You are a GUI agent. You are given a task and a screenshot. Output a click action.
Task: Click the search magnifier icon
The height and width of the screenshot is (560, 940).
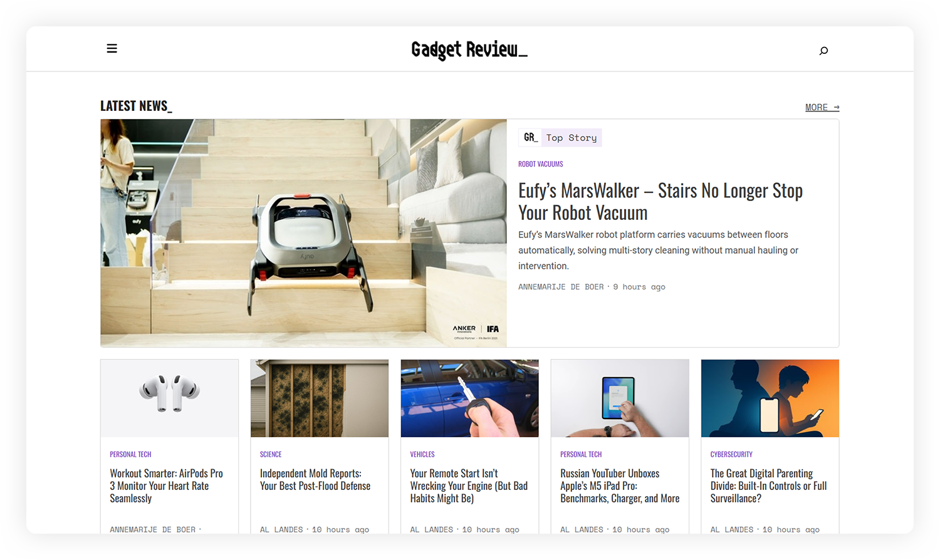(823, 51)
